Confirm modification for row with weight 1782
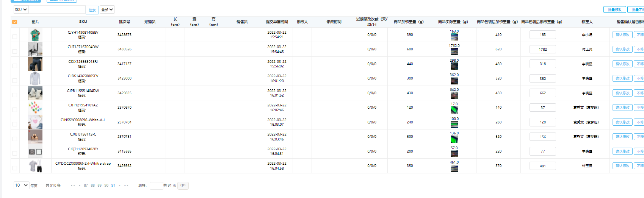Viewport: 644px width, 198px height. pos(622,49)
